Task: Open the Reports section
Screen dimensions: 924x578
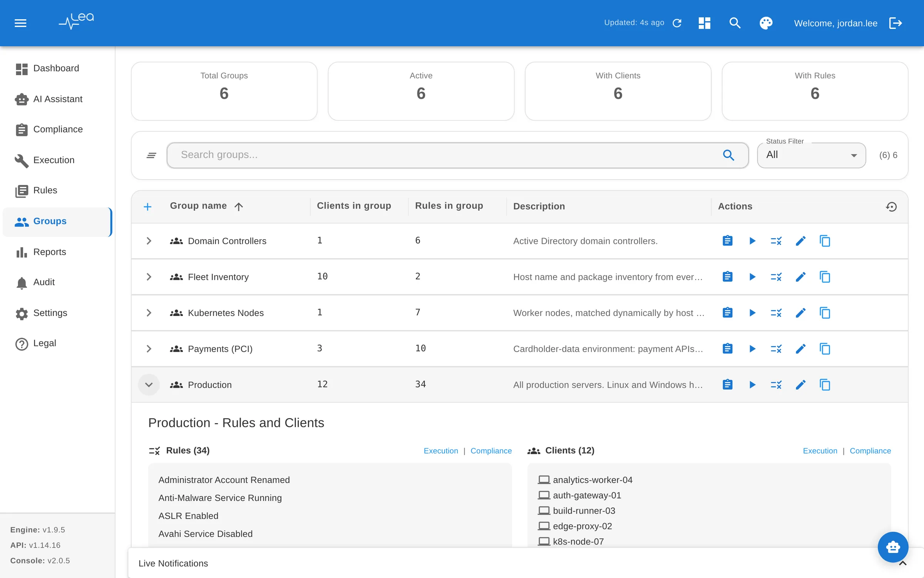Action: (x=57, y=252)
